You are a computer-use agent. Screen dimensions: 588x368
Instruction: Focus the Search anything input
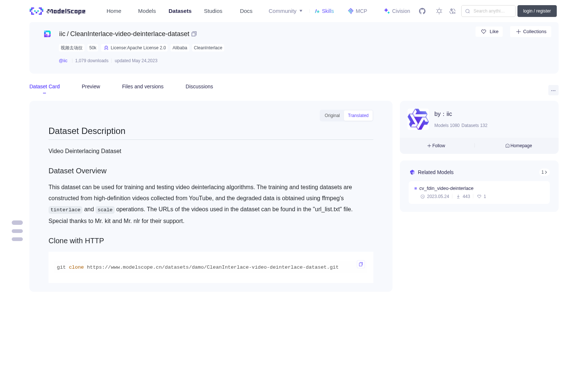[488, 11]
